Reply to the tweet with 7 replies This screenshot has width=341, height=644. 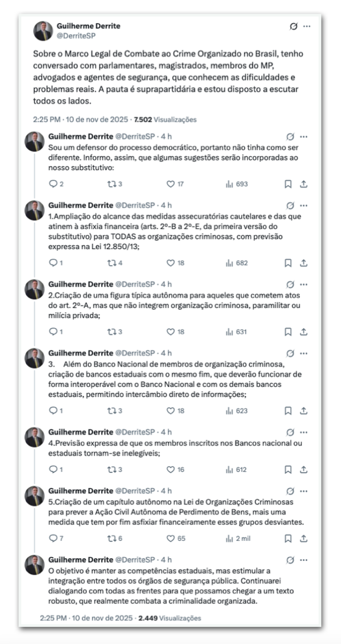(53, 538)
